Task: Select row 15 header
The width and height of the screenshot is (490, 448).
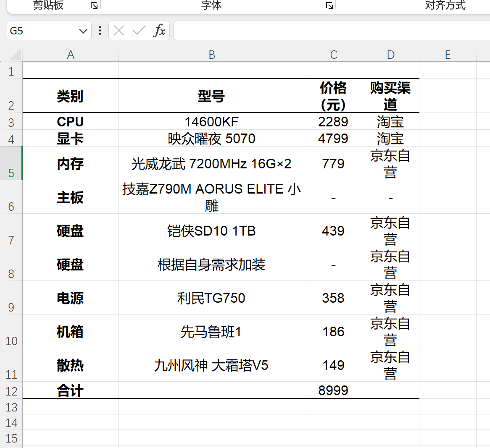Action: pyautogui.click(x=11, y=438)
